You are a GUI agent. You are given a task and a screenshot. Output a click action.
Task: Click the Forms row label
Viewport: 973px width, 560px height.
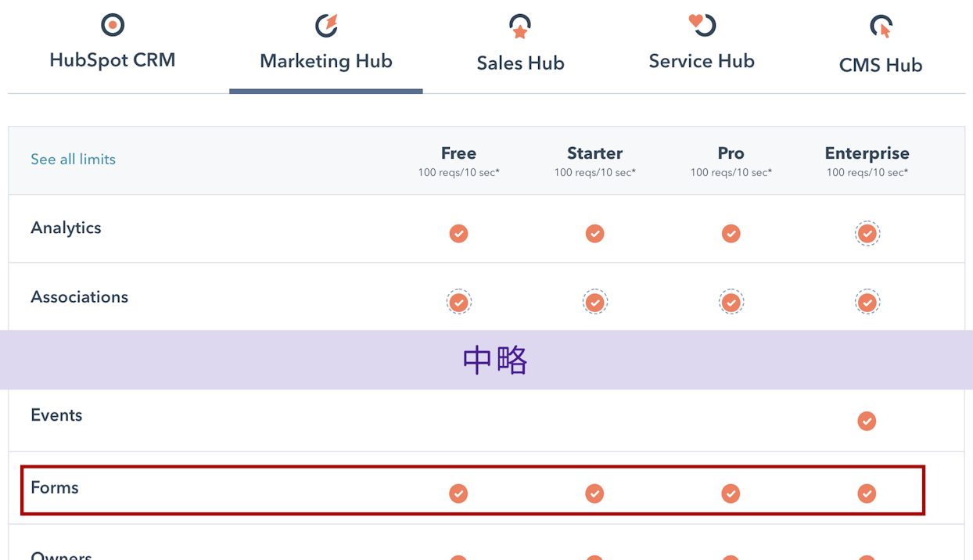click(x=55, y=488)
